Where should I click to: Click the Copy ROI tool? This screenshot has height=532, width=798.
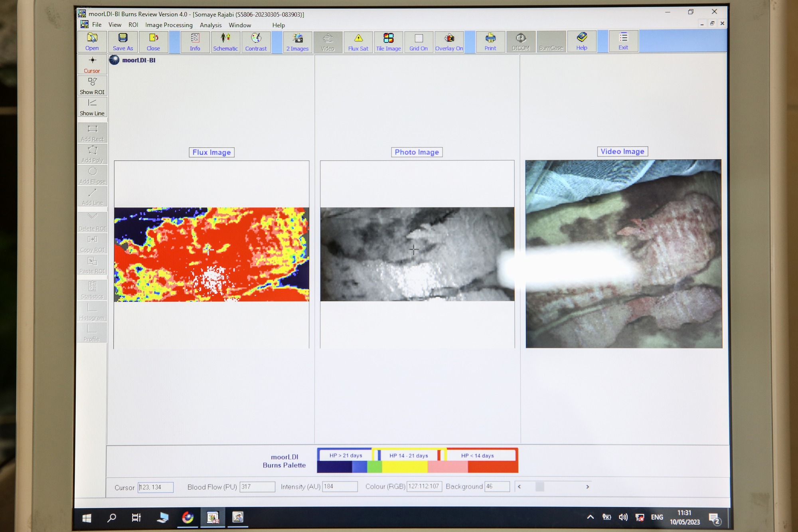(x=92, y=243)
